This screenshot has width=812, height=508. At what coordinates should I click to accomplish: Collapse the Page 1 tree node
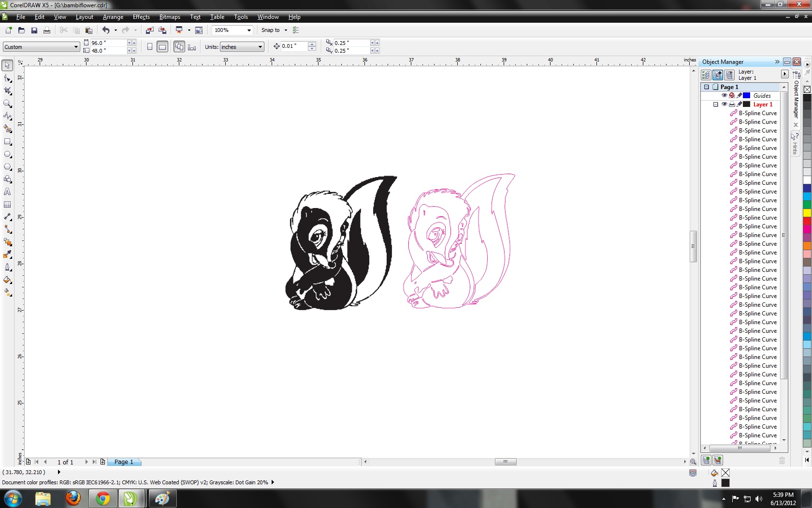click(706, 87)
